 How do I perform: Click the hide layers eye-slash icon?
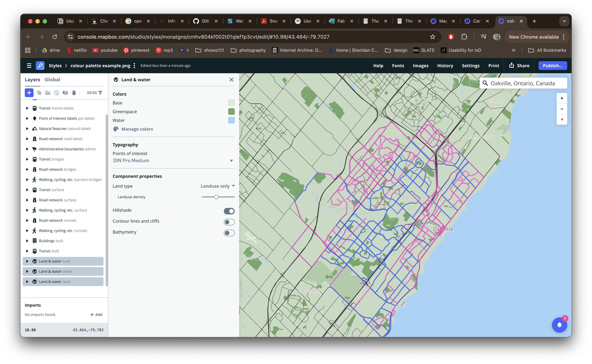coord(65,93)
